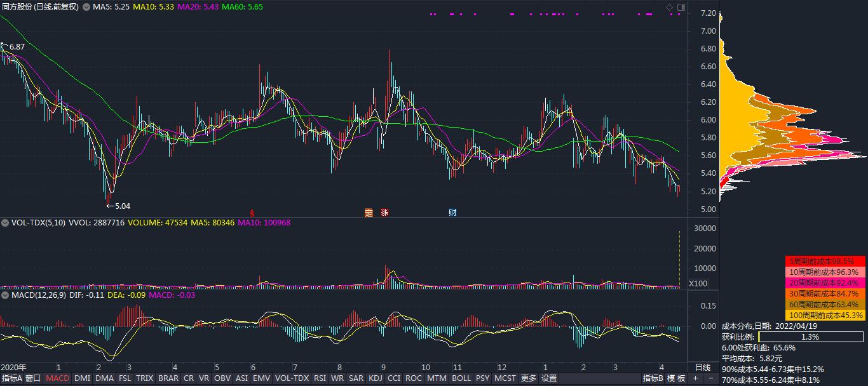Open the 设置 settings button

pyautogui.click(x=549, y=378)
